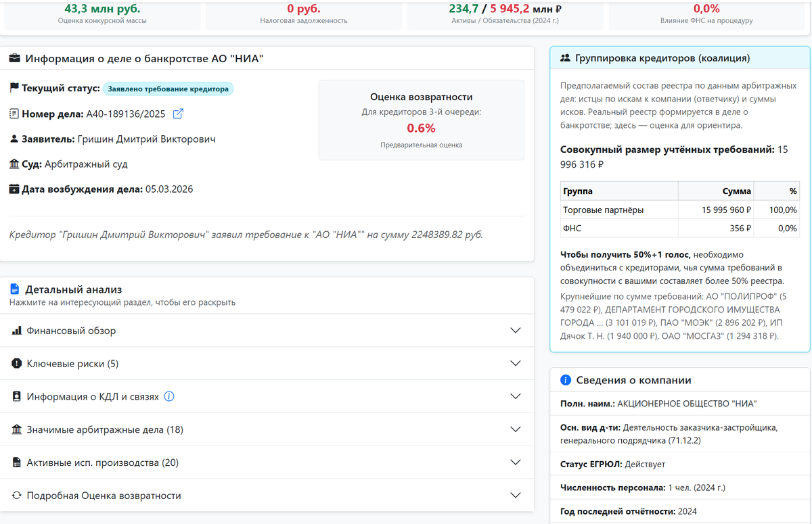Open Значимые арбитражные дела (18) title

click(x=105, y=430)
